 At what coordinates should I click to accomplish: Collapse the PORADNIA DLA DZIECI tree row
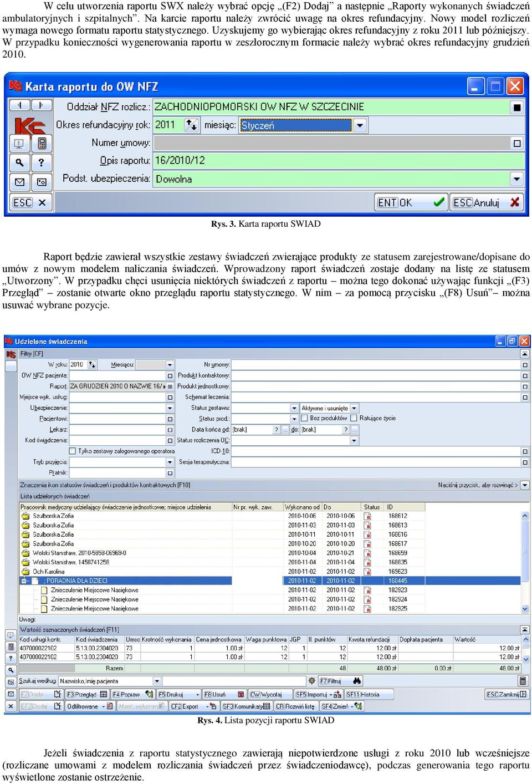coord(24,581)
